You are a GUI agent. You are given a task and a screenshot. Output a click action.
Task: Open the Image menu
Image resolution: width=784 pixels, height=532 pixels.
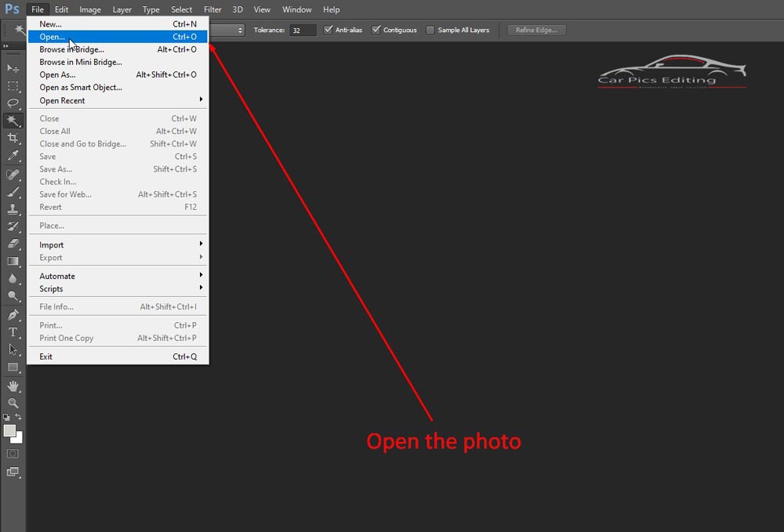tap(90, 9)
